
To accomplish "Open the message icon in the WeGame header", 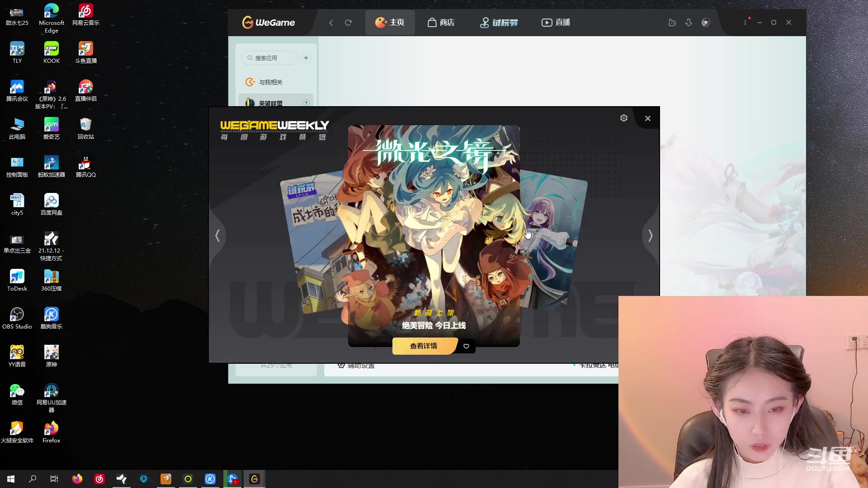I will 672,23.
